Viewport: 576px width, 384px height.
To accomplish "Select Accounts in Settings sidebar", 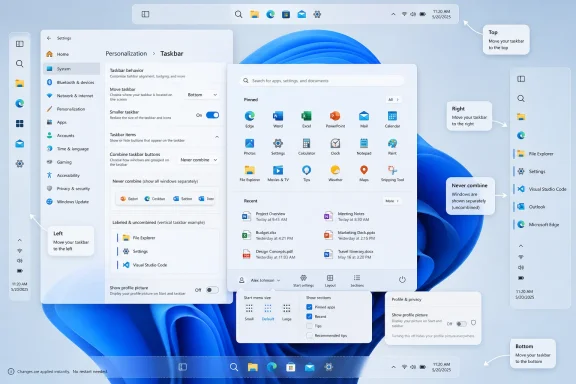I will coord(71,135).
